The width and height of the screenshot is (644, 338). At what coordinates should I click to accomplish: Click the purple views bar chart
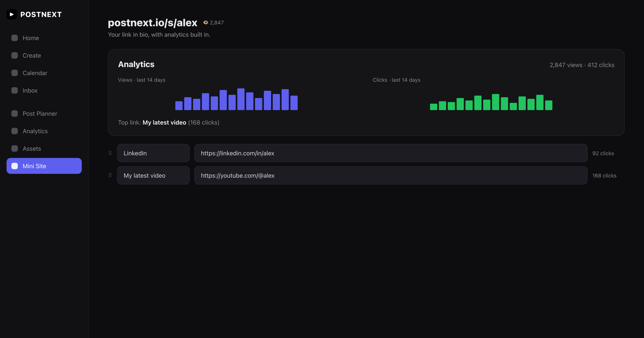pyautogui.click(x=236, y=99)
